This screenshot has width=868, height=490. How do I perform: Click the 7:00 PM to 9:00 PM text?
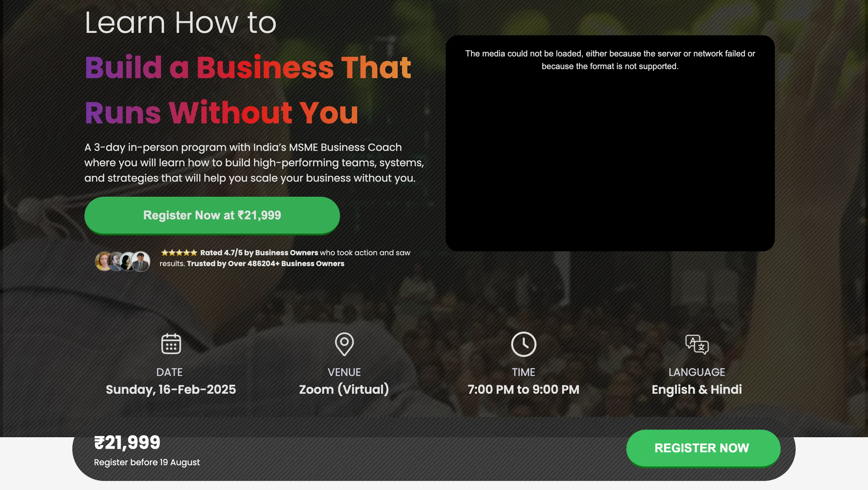tap(523, 390)
